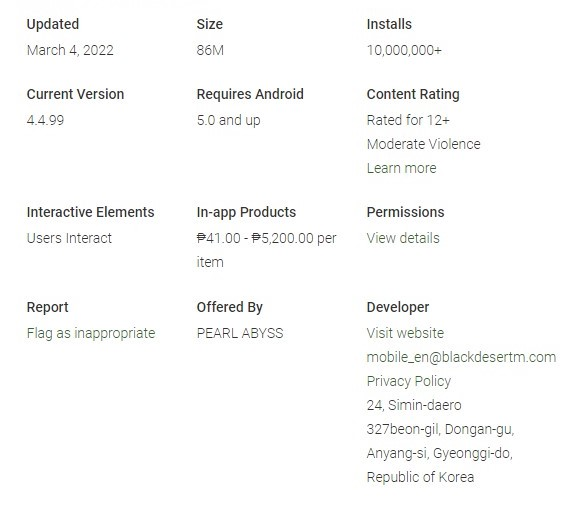Click the Users Interact text

point(69,238)
